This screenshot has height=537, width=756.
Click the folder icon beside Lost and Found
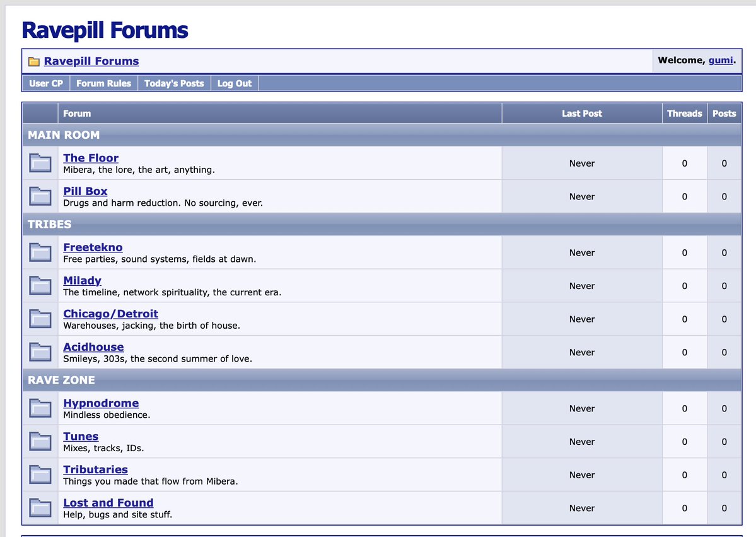[40, 508]
